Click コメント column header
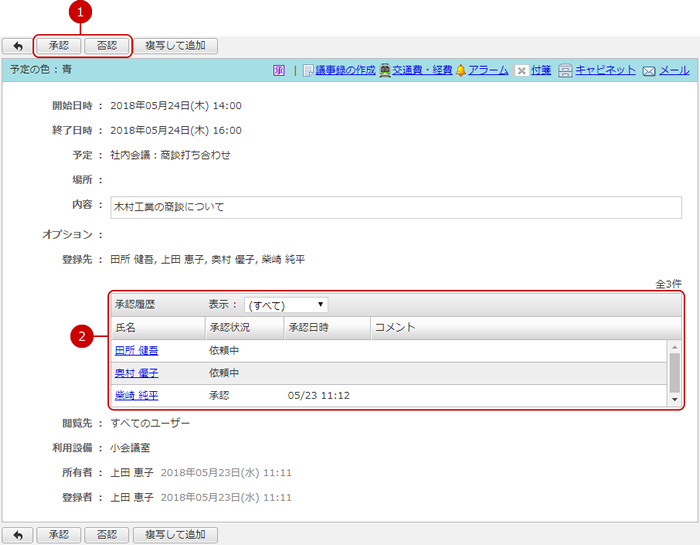The height and width of the screenshot is (545, 700). point(526,328)
